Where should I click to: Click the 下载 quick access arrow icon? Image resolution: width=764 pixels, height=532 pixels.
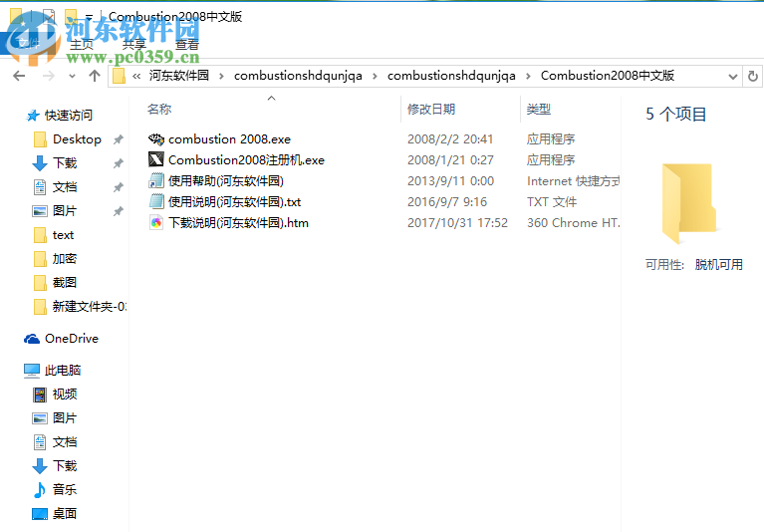point(40,163)
